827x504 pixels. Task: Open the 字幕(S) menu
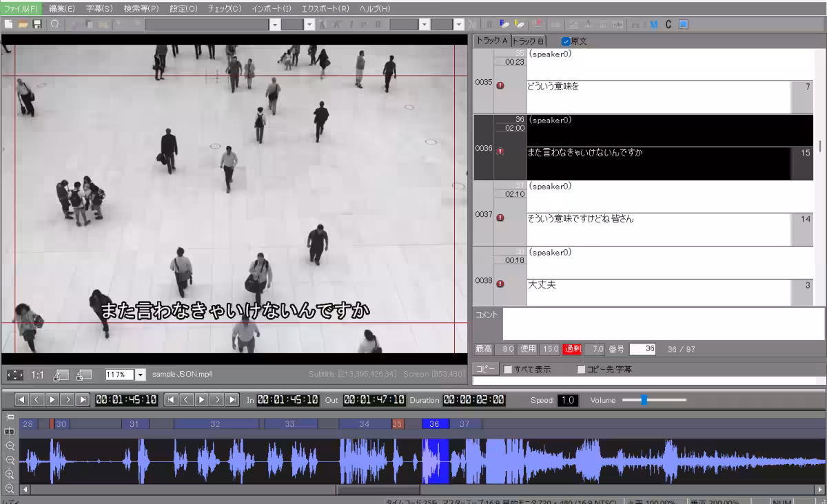[99, 8]
